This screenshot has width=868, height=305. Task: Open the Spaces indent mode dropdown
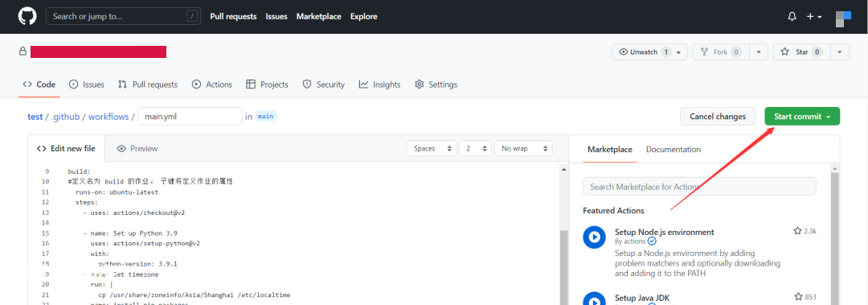(x=432, y=149)
